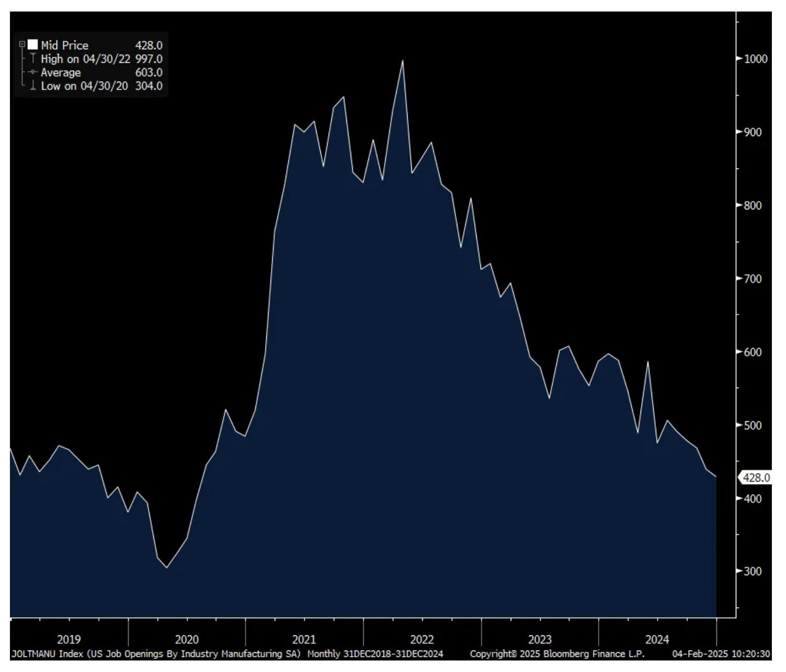Select the Mid Price legend label

tap(64, 46)
